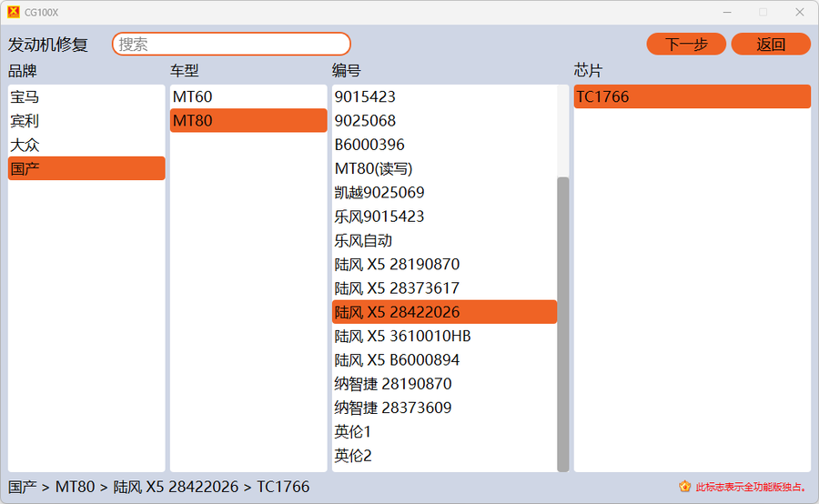Select the 国产 brand entry
The width and height of the screenshot is (819, 504).
86,168
